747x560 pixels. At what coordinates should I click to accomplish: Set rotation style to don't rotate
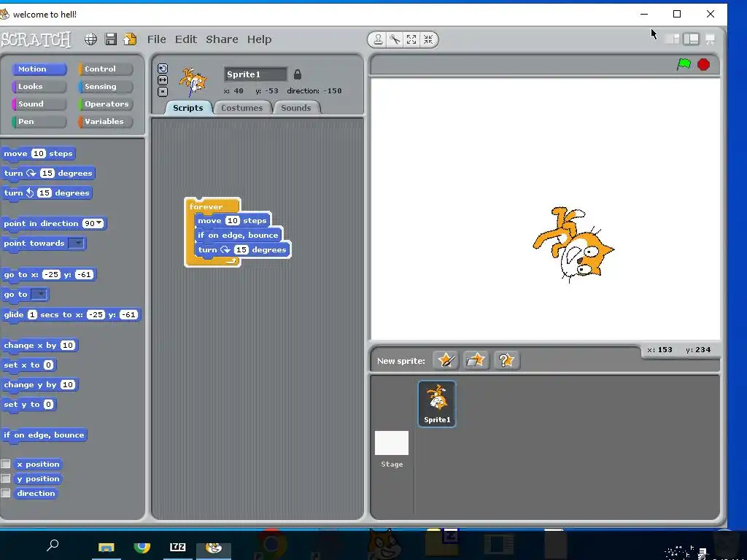(x=163, y=91)
